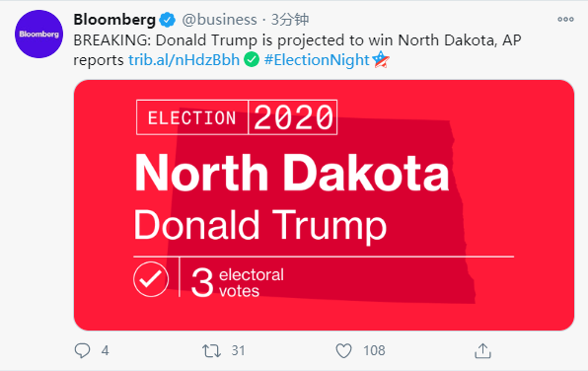
Task: Click the Bloomberg purple profile avatar
Action: [39, 35]
